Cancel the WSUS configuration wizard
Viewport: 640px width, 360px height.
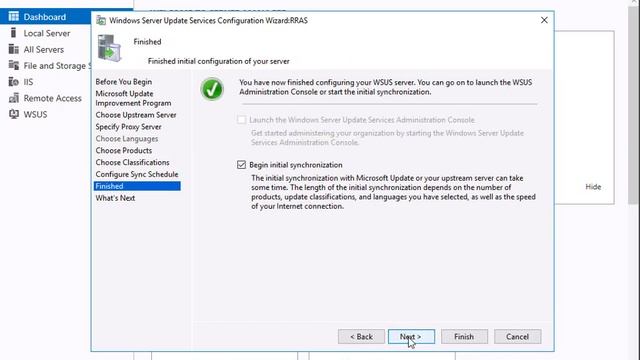518,337
